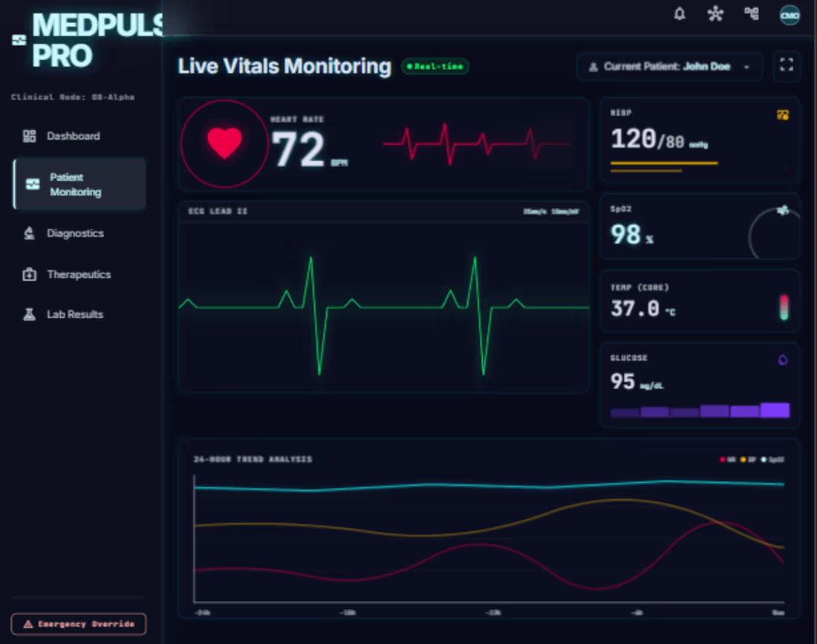Click the yellow NIBP card icon
817x644 pixels.
[782, 114]
